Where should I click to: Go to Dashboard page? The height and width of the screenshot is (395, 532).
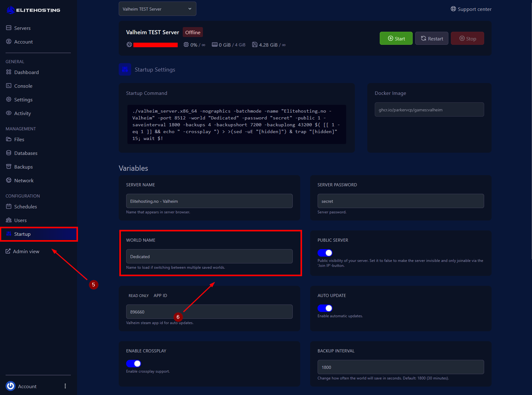[26, 72]
